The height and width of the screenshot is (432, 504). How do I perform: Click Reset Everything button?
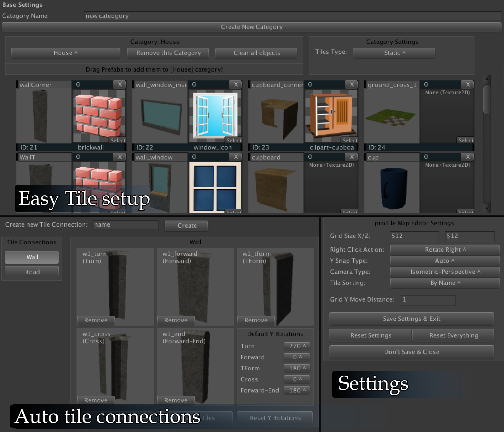(x=453, y=336)
